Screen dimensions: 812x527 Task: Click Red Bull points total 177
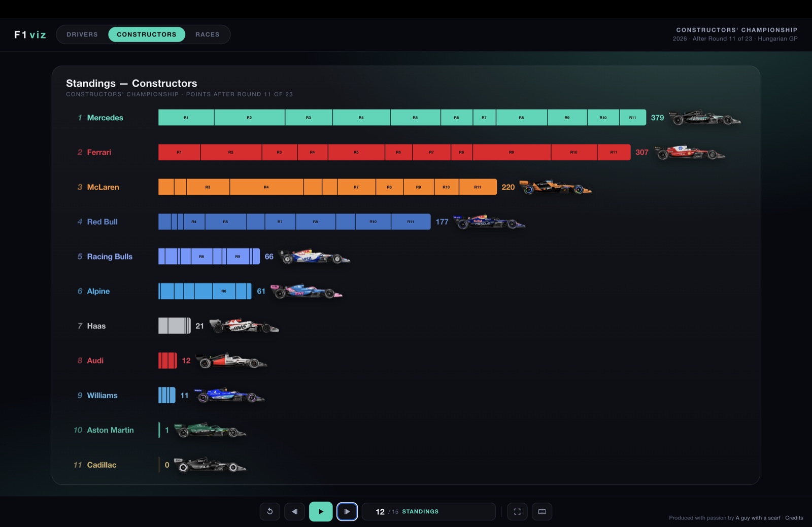point(442,222)
